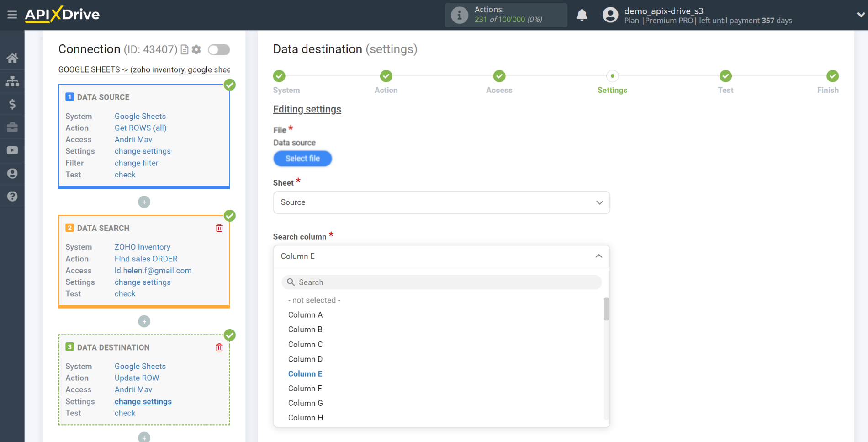Open the change filter link
Screen dimensions: 868x442
click(x=136, y=163)
